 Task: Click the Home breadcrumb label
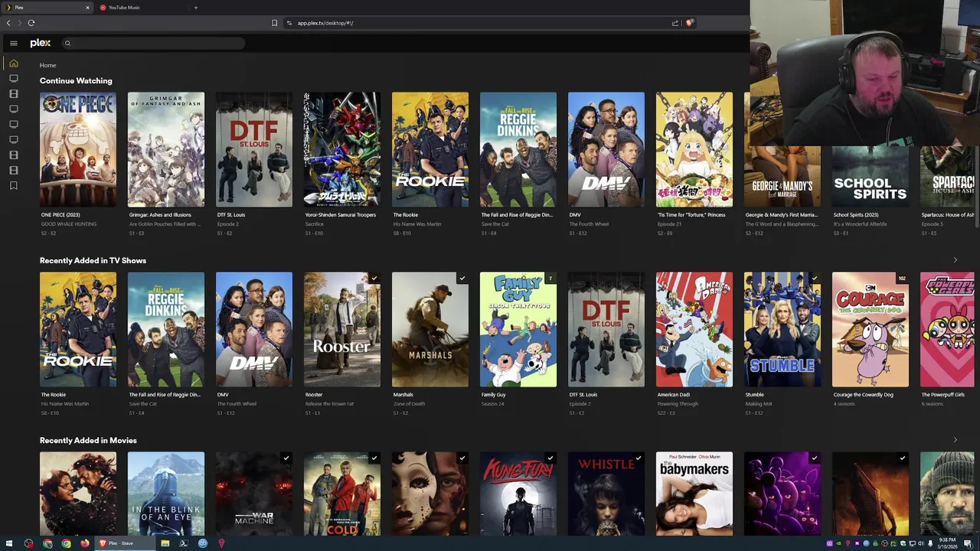coord(47,65)
